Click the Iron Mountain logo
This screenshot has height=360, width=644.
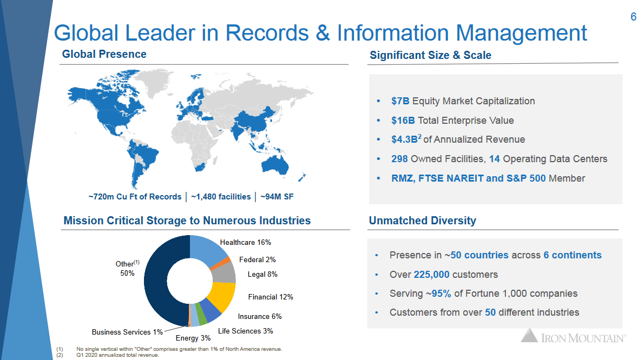pyautogui.click(x=573, y=336)
